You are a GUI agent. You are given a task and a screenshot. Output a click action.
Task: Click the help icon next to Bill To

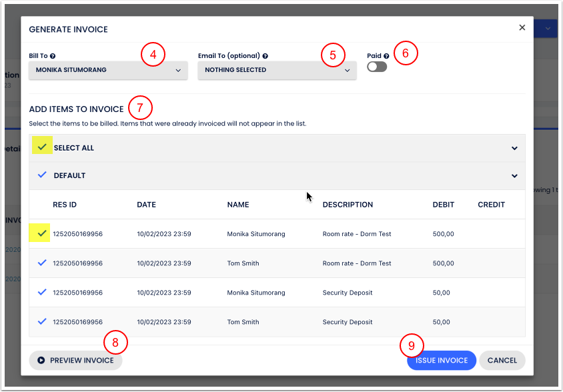pyautogui.click(x=53, y=56)
